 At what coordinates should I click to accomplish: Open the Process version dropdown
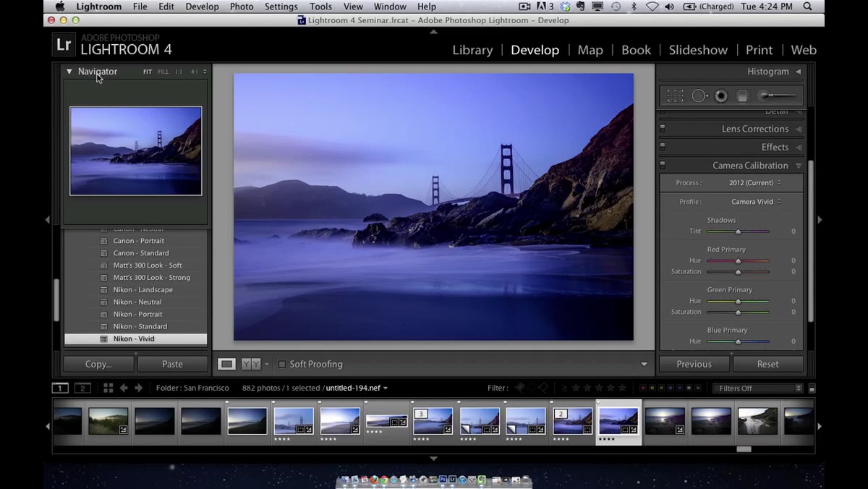pos(755,183)
